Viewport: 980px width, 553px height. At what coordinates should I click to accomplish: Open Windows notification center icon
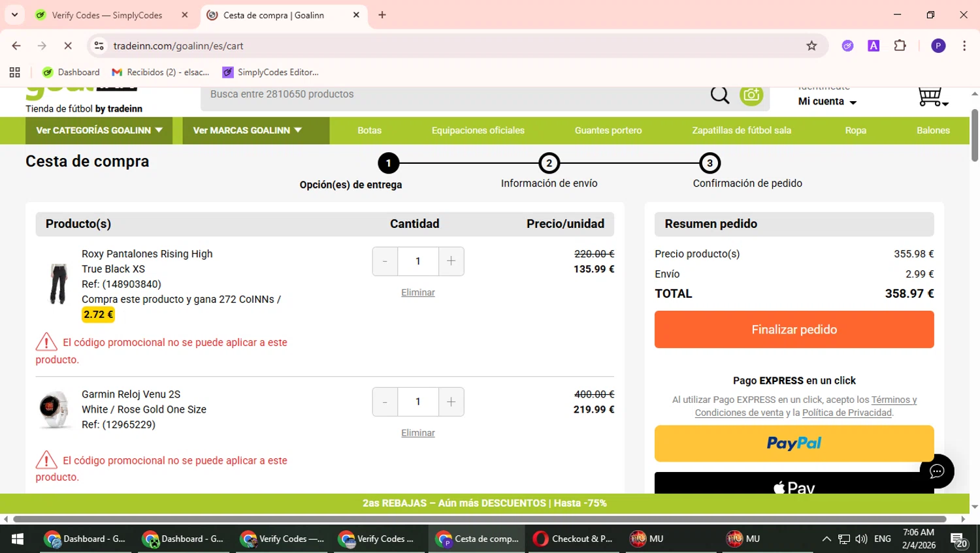[958, 539]
